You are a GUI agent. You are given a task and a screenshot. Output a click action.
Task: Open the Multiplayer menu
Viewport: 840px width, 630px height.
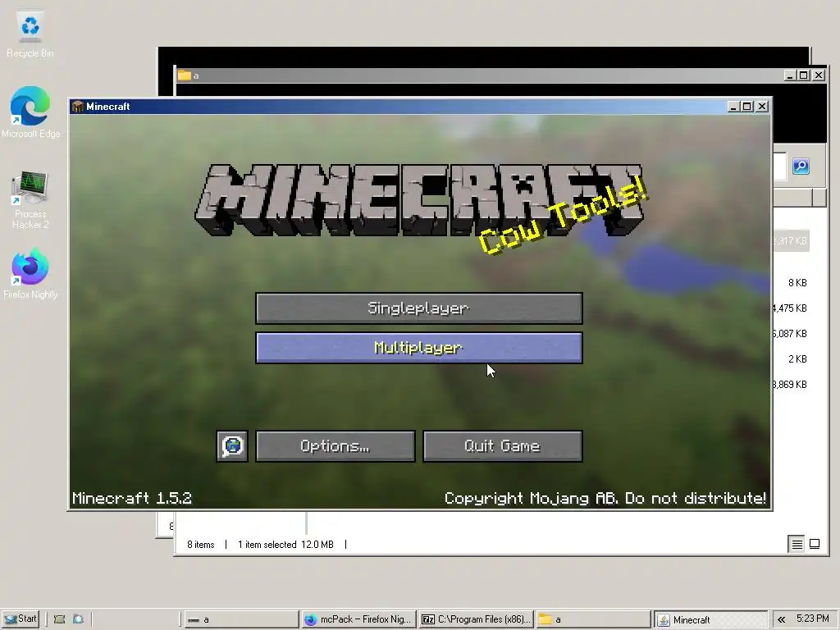[x=419, y=348]
